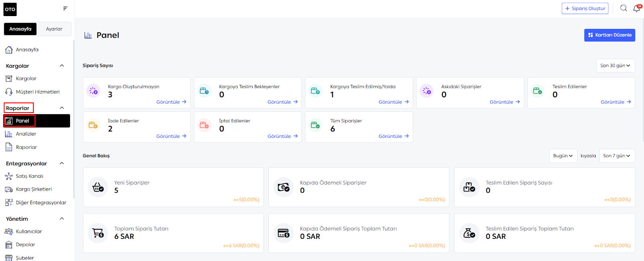Click the Yeni Siparişler basket icon
The height and width of the screenshot is (261, 644).
click(98, 187)
